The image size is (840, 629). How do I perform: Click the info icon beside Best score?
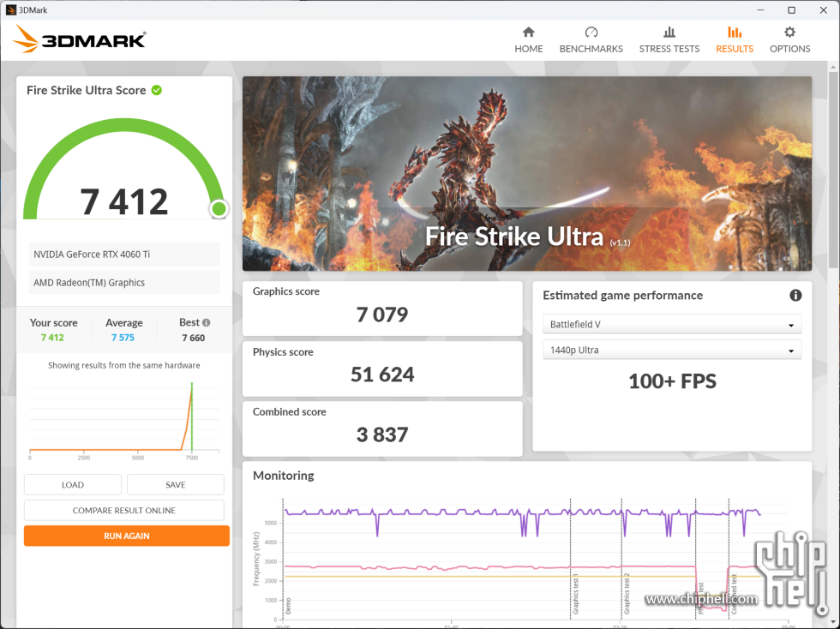[x=207, y=322]
